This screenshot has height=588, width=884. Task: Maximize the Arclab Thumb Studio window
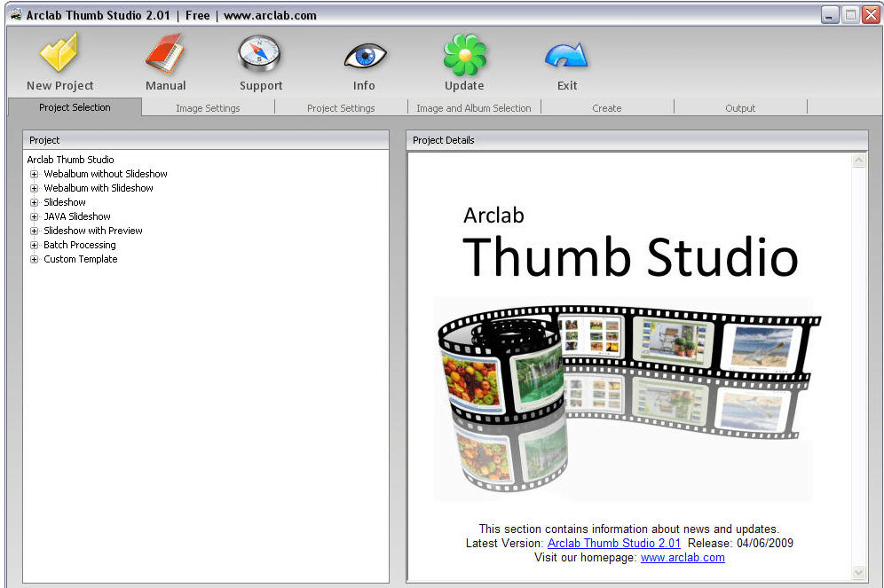click(x=850, y=15)
